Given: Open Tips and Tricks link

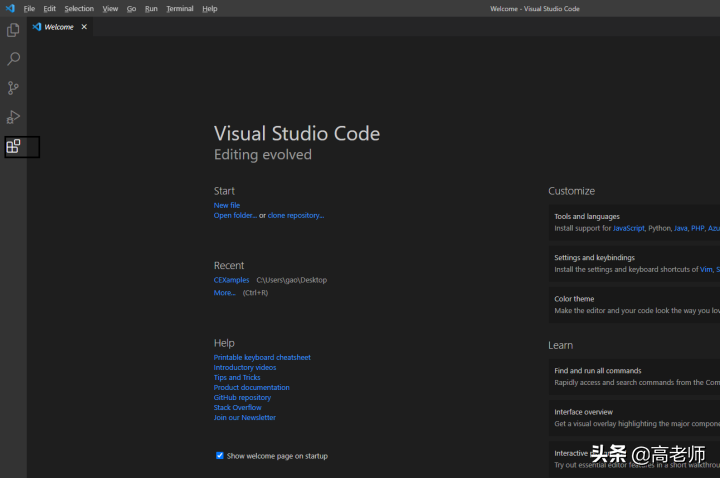Looking at the screenshot, I should (x=237, y=377).
